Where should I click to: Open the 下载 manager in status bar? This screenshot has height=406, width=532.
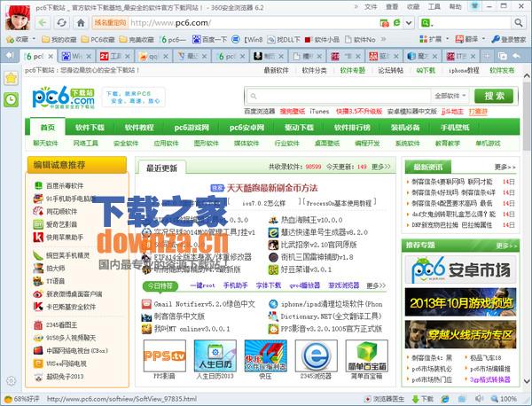[x=423, y=399]
